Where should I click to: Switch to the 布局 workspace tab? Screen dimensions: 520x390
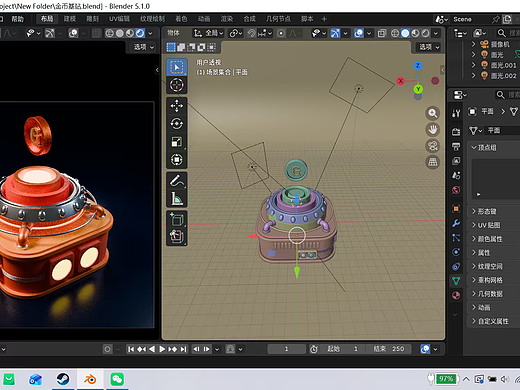(47, 19)
